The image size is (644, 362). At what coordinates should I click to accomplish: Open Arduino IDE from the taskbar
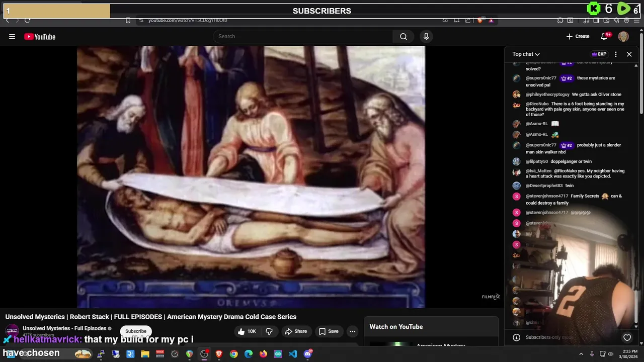(278, 354)
